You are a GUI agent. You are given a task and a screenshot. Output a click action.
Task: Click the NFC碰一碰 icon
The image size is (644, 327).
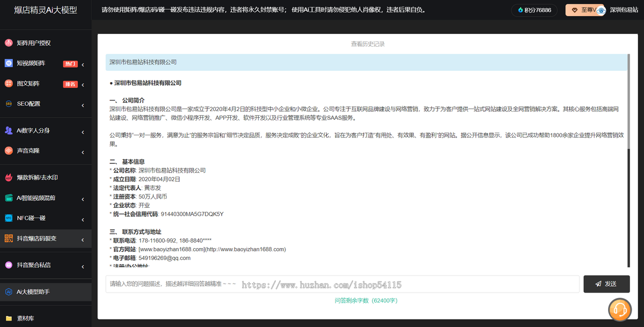coord(9,218)
